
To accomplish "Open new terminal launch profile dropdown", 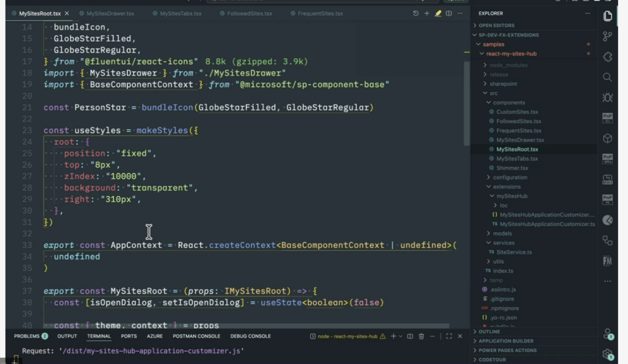I will tap(400, 336).
